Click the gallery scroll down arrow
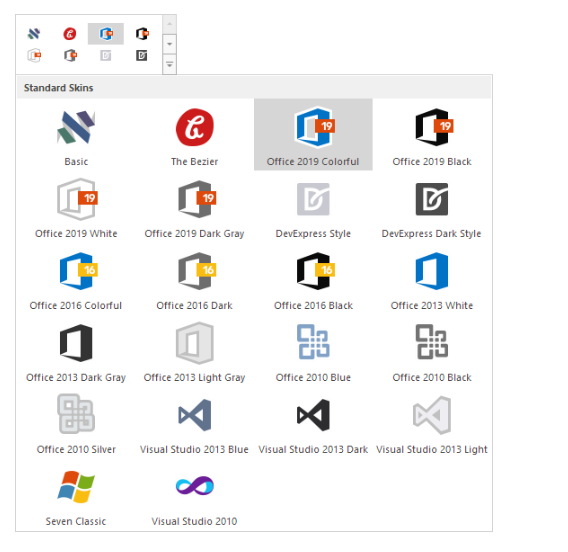 pyautogui.click(x=169, y=44)
